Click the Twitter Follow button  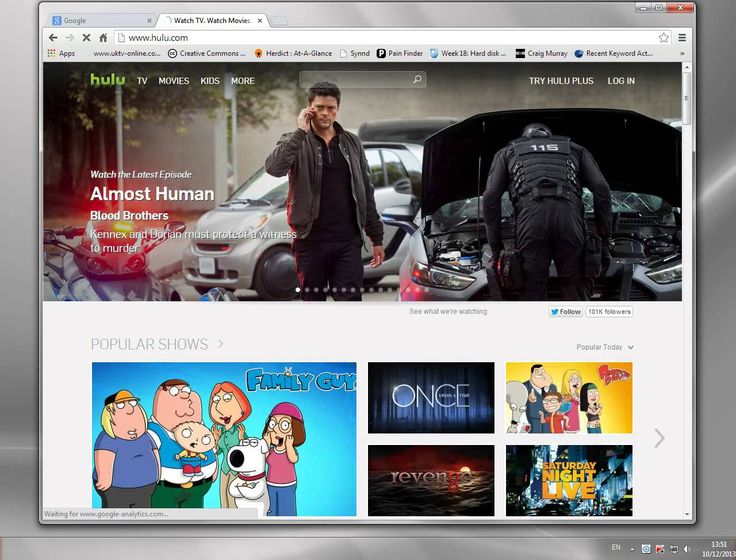[566, 312]
